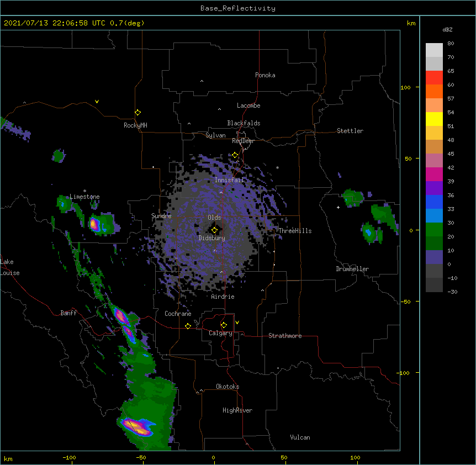
Task: Click the yellow diamond marker south of Cochrane
Action: [x=188, y=326]
